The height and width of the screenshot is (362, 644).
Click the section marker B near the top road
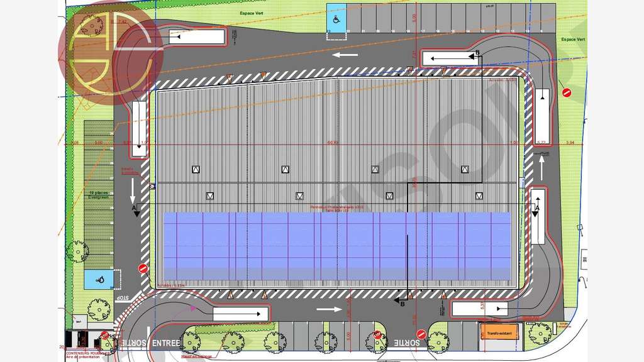coord(477,53)
